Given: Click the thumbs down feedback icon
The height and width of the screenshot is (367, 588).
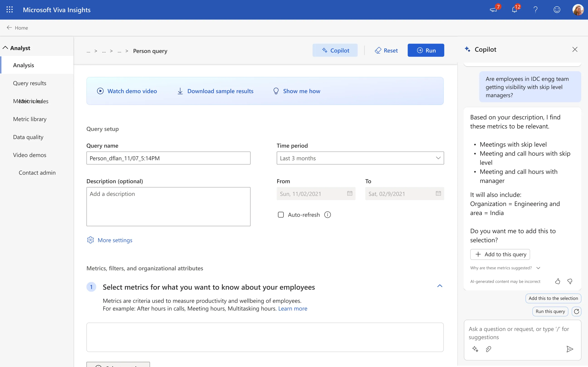Looking at the screenshot, I should [x=570, y=281].
